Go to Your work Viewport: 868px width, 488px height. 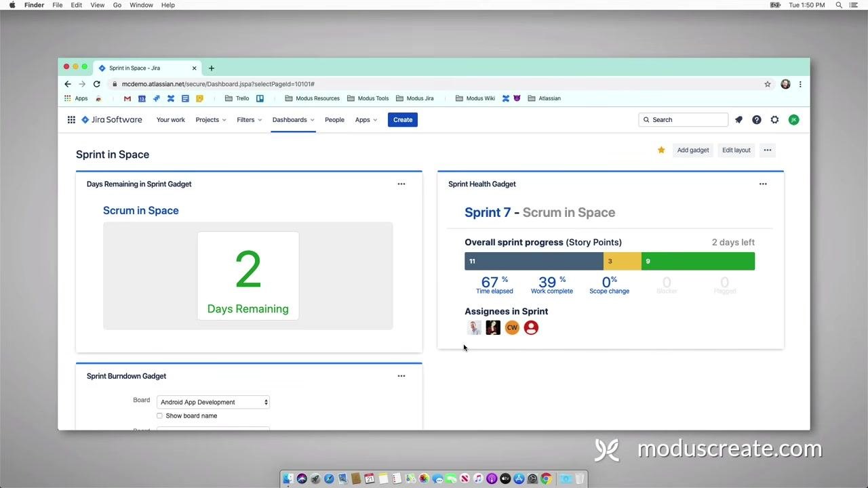tap(171, 120)
